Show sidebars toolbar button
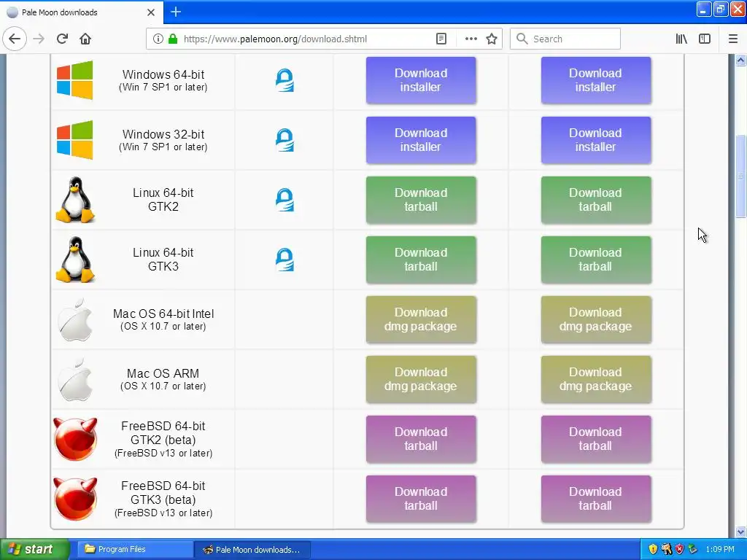Screen dimensions: 747x560 coord(705,39)
